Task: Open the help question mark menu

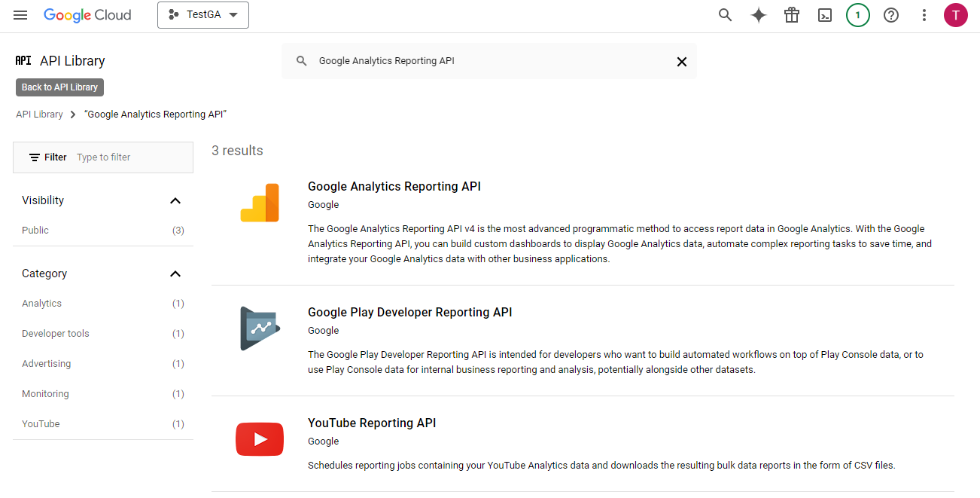Action: pyautogui.click(x=891, y=15)
